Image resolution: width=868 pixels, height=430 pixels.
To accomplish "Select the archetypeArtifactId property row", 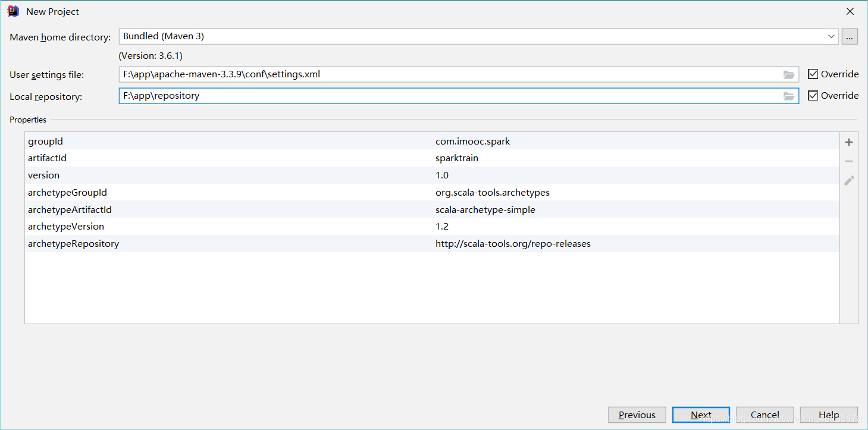I will pos(432,209).
